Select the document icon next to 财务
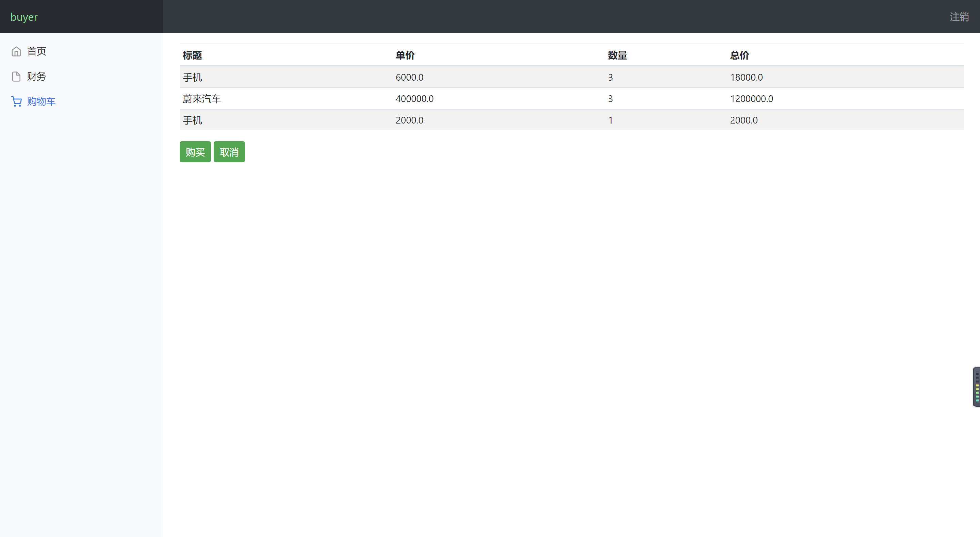980x537 pixels. point(16,76)
